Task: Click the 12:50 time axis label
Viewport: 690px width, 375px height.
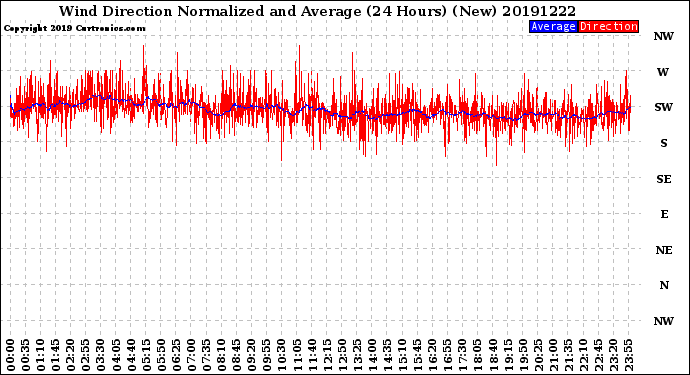Action: click(x=342, y=355)
